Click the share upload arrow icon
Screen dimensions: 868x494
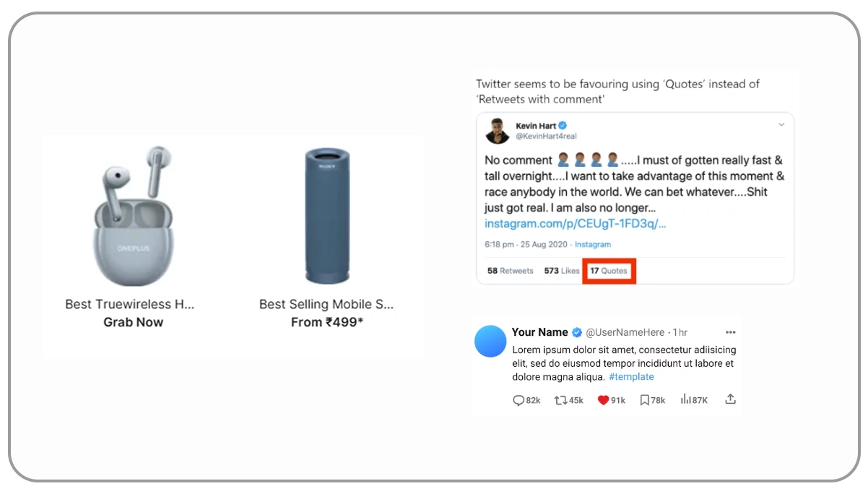click(729, 398)
